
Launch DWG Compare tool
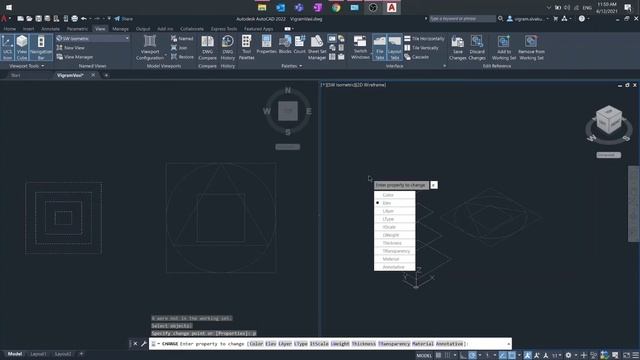pos(207,47)
